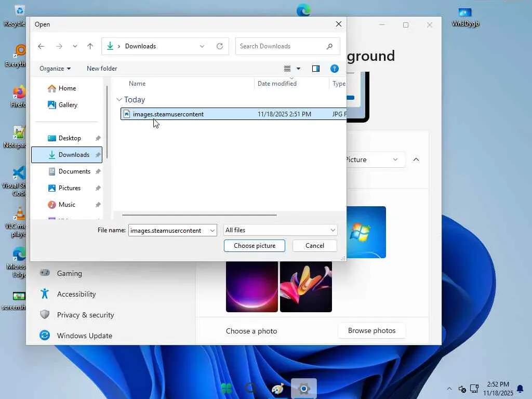Click the pin icon next to Music
This screenshot has height=399, width=532.
click(x=98, y=205)
